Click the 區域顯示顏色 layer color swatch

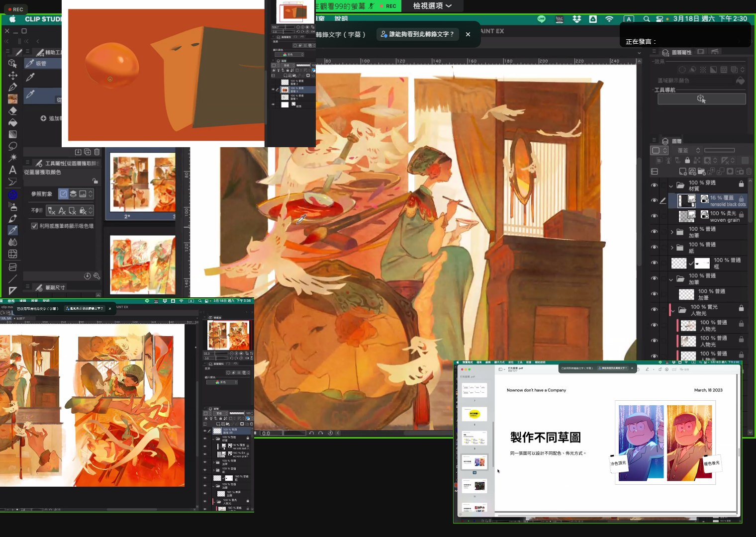[740, 81]
